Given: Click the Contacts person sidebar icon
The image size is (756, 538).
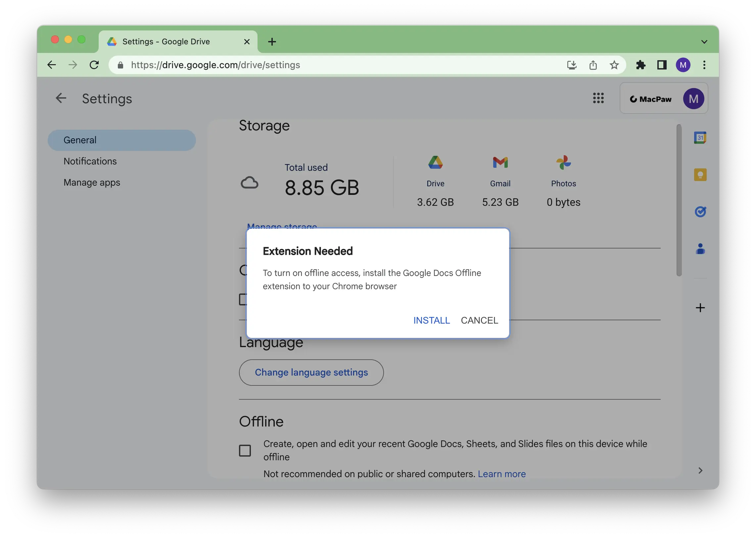Looking at the screenshot, I should (x=699, y=248).
